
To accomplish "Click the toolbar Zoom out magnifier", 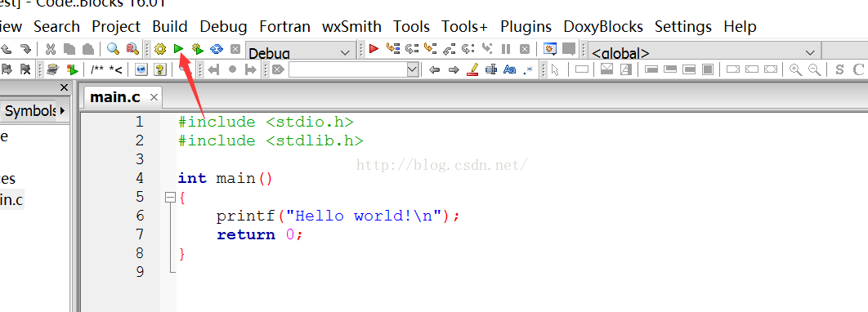I will click(x=814, y=69).
